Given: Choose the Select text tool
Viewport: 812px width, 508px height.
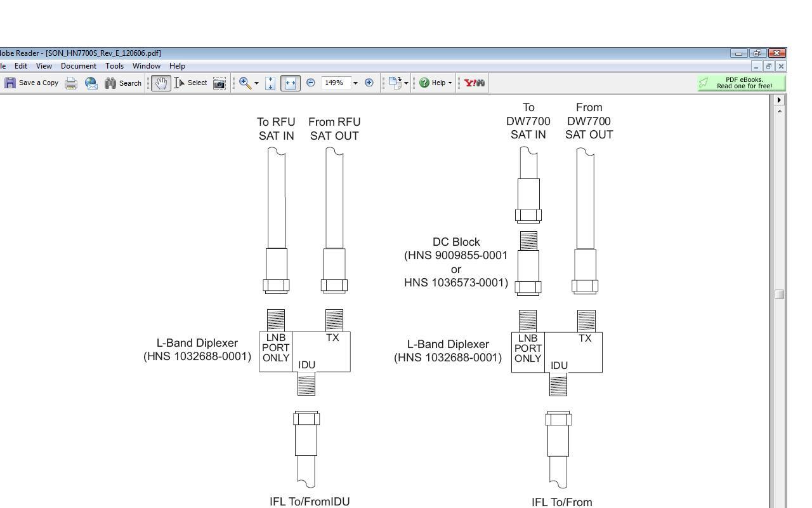Looking at the screenshot, I should [191, 83].
